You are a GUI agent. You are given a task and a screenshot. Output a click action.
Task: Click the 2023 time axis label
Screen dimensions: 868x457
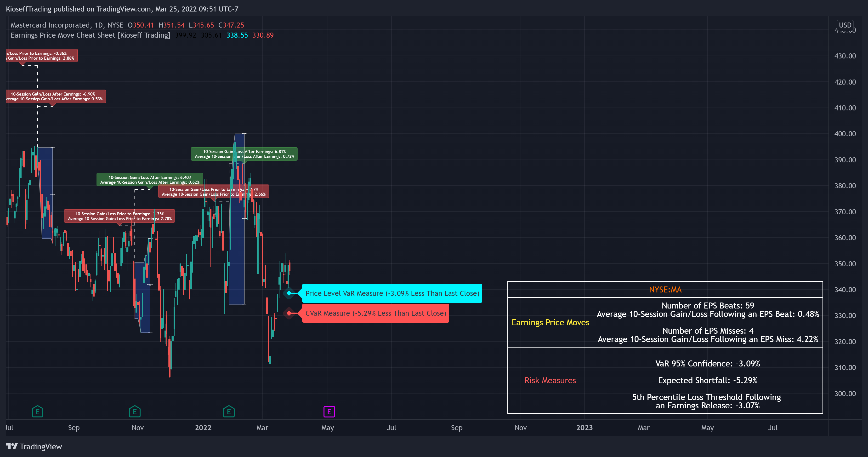pyautogui.click(x=584, y=427)
